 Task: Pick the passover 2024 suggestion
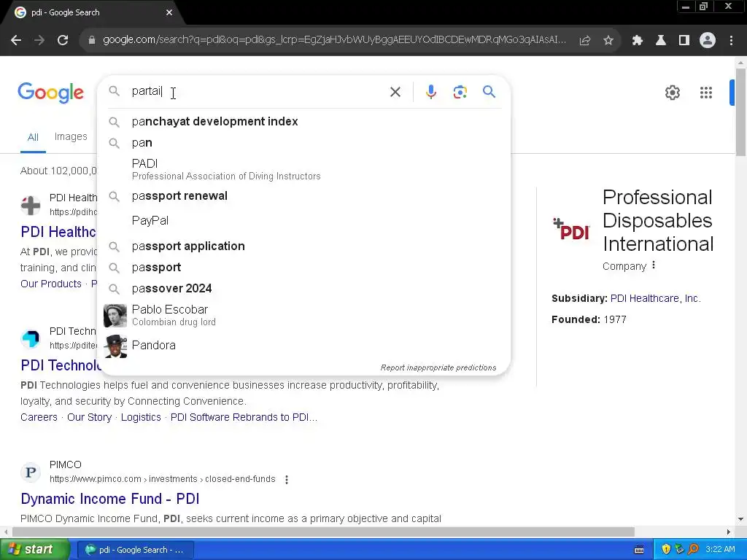(304, 289)
